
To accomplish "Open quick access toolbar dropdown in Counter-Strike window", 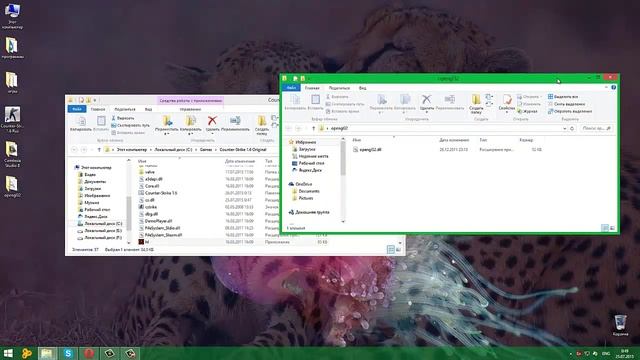I will [95, 100].
